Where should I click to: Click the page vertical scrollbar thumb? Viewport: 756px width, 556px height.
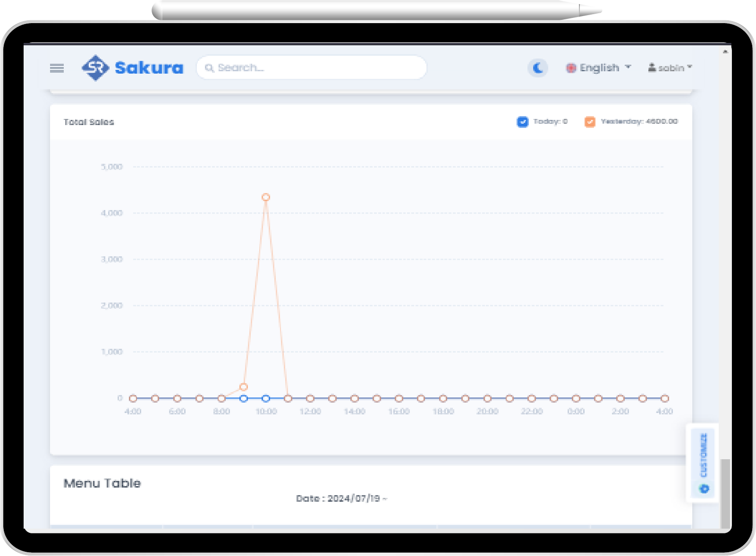[725, 493]
